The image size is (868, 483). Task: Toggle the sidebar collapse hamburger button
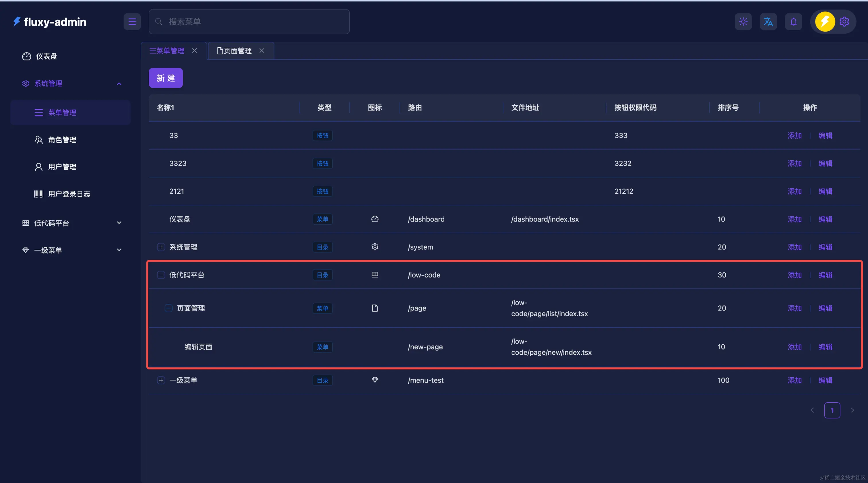[x=132, y=22]
